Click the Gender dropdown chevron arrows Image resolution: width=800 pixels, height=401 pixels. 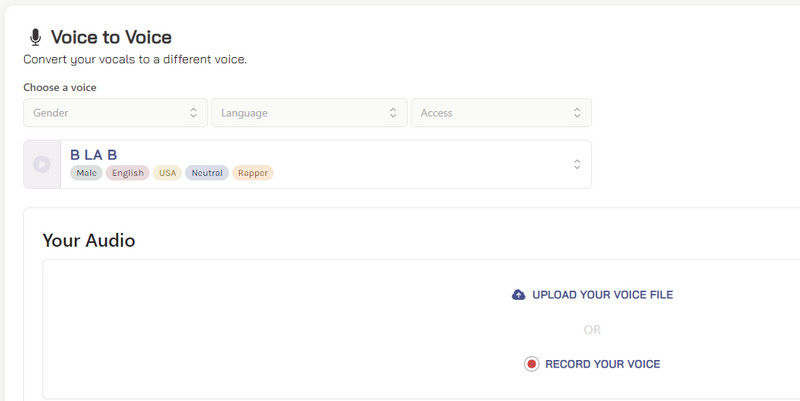pos(194,113)
